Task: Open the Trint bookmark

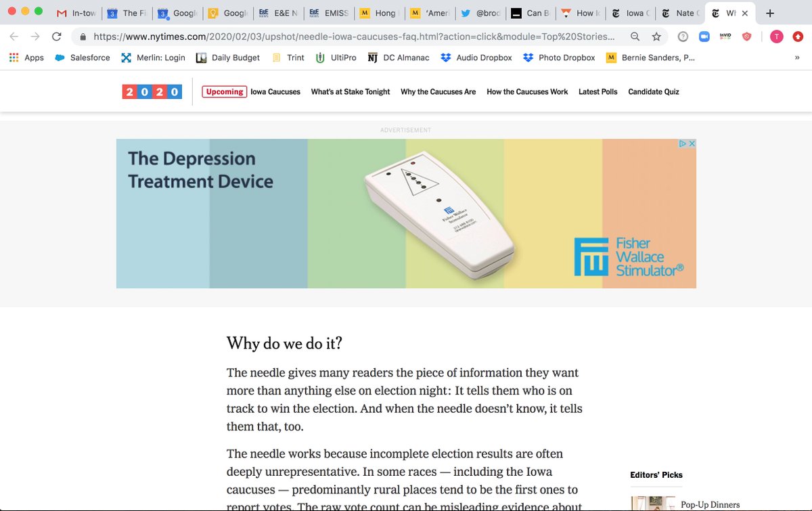Action: (288, 58)
